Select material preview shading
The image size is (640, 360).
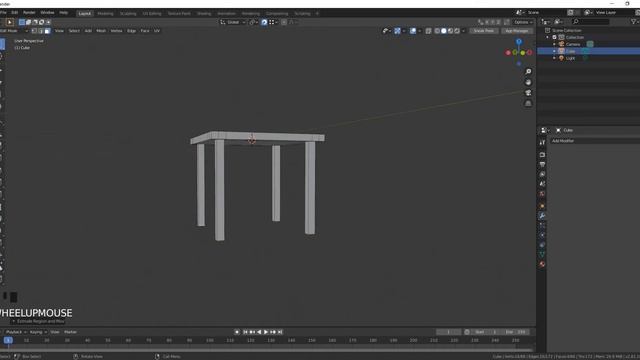[450, 31]
